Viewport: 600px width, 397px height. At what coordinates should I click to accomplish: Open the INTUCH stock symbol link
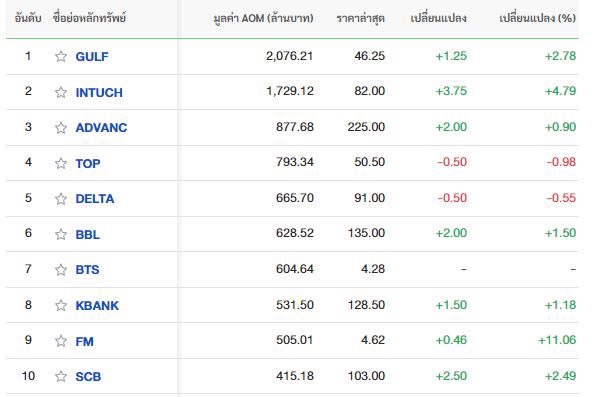[99, 93]
